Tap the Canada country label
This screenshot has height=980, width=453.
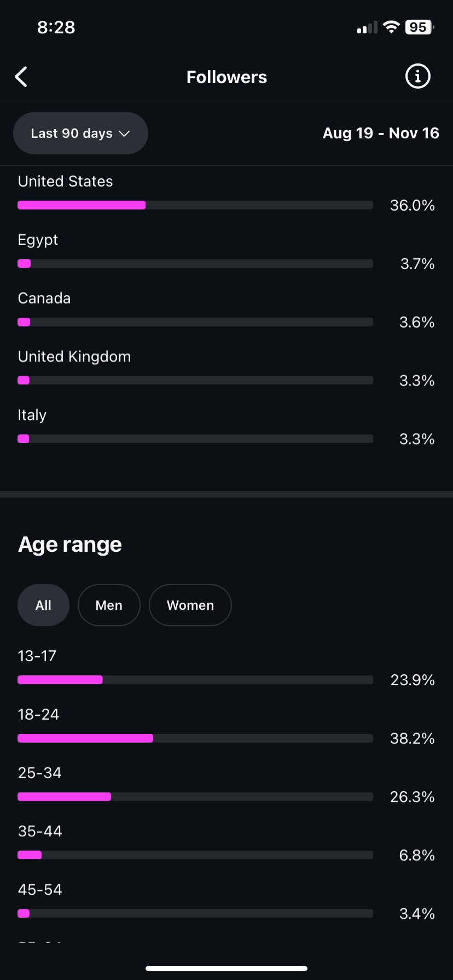click(x=44, y=299)
